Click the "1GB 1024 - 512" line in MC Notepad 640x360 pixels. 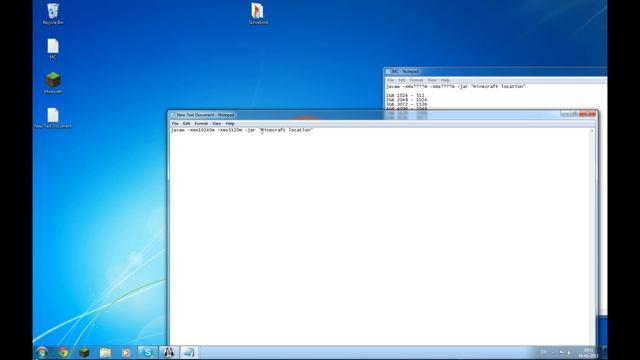[405, 96]
